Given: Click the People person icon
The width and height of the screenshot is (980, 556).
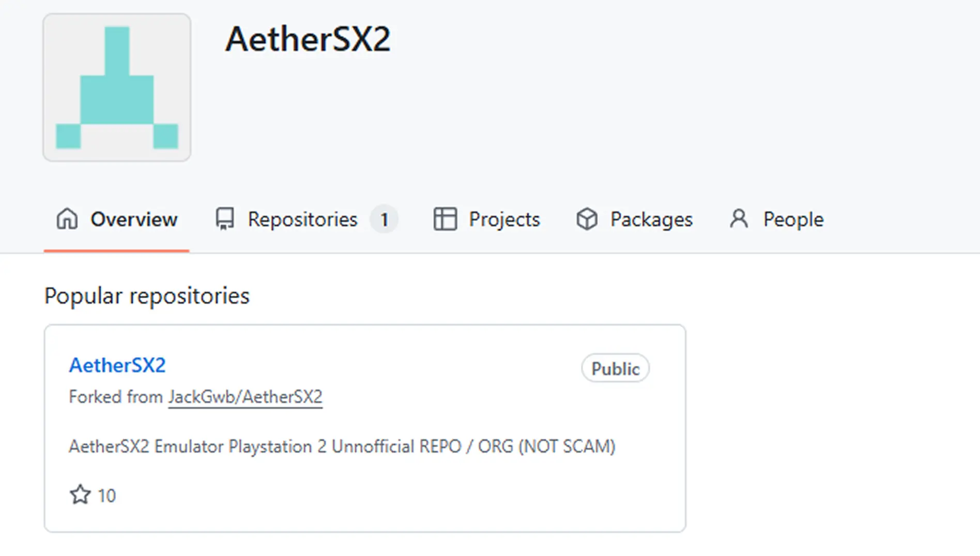Looking at the screenshot, I should pyautogui.click(x=739, y=219).
